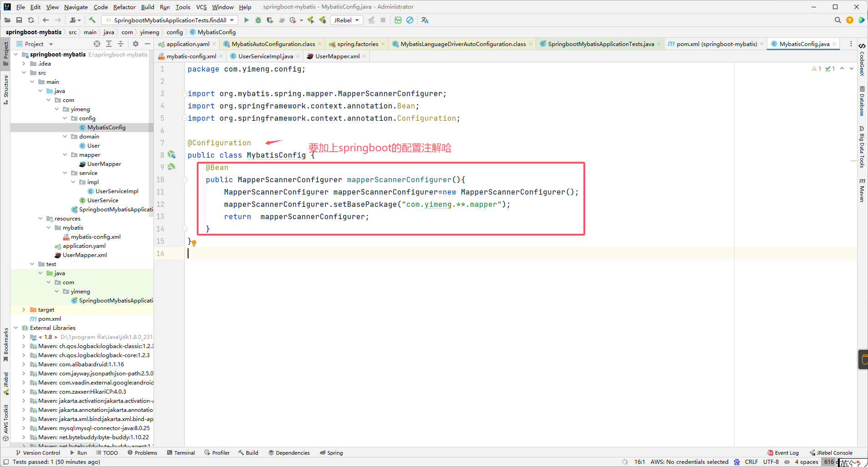Run the findAll test with green play icon
868x467 pixels.
pyautogui.click(x=246, y=20)
